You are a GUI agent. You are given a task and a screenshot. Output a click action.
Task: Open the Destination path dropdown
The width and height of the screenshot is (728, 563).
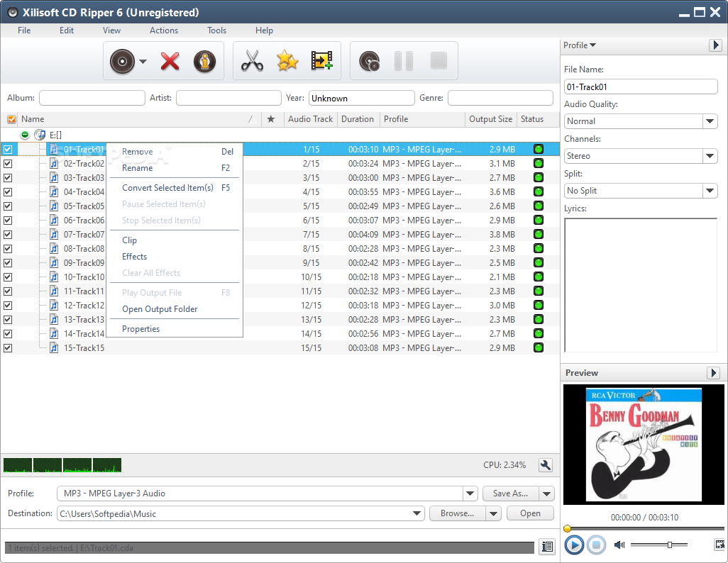pos(417,513)
